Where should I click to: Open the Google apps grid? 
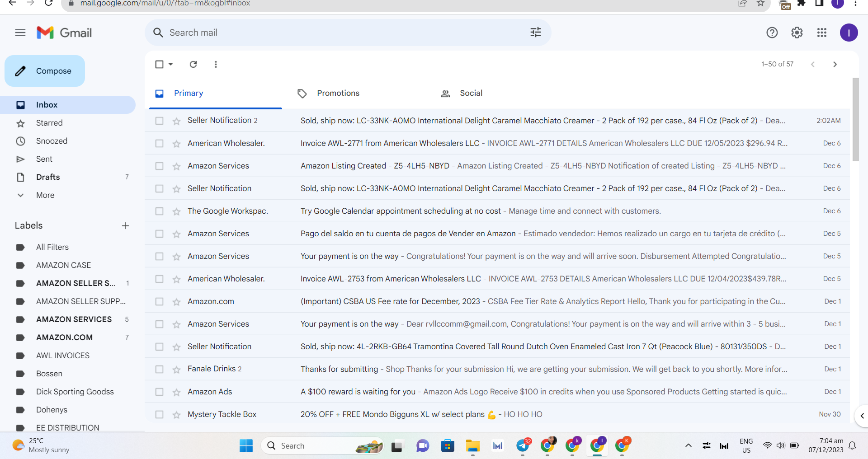click(822, 33)
